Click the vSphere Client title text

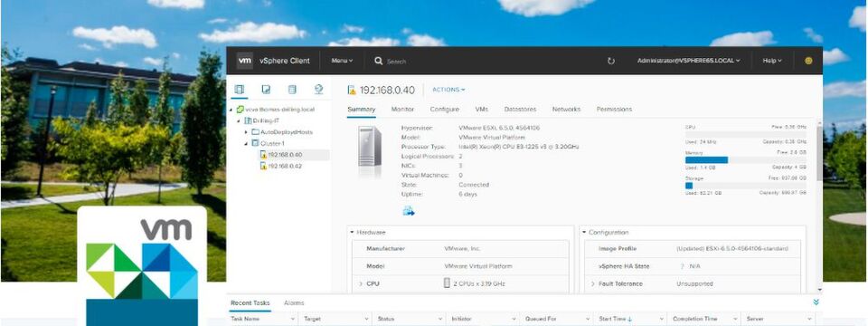click(285, 61)
